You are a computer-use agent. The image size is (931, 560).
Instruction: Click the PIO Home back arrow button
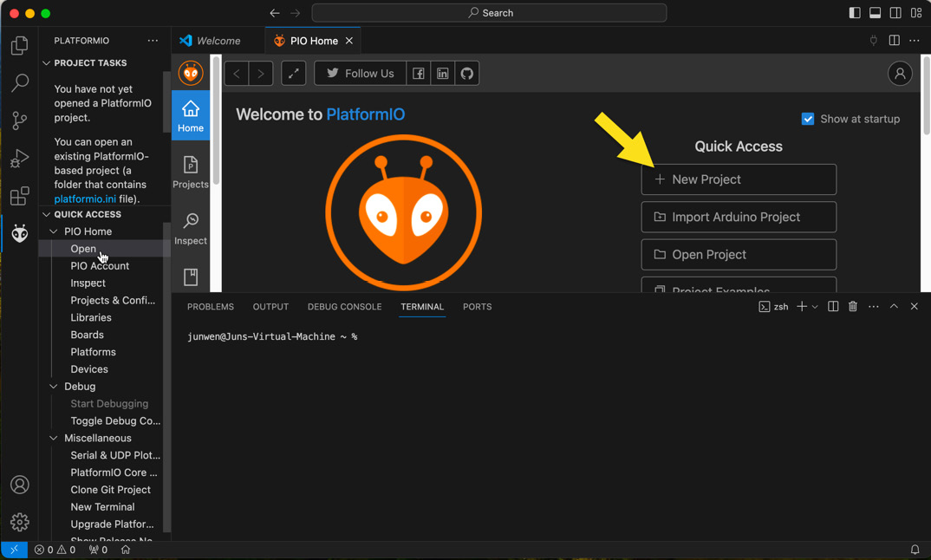[x=237, y=73]
